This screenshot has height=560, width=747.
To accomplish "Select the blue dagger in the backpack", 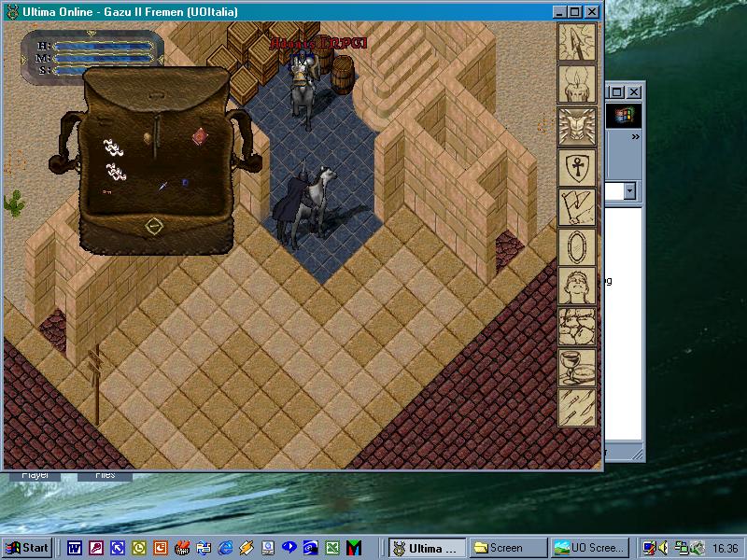I will pyautogui.click(x=162, y=186).
